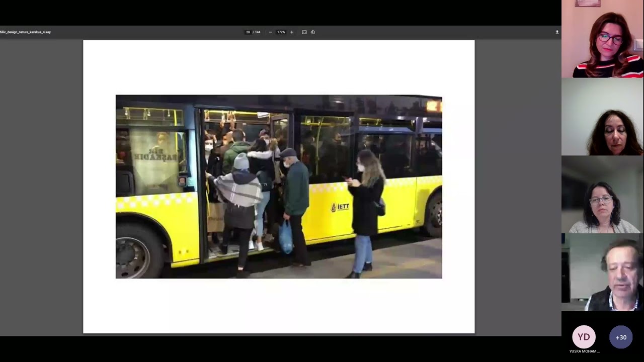Click the fit to page icon

tap(304, 32)
